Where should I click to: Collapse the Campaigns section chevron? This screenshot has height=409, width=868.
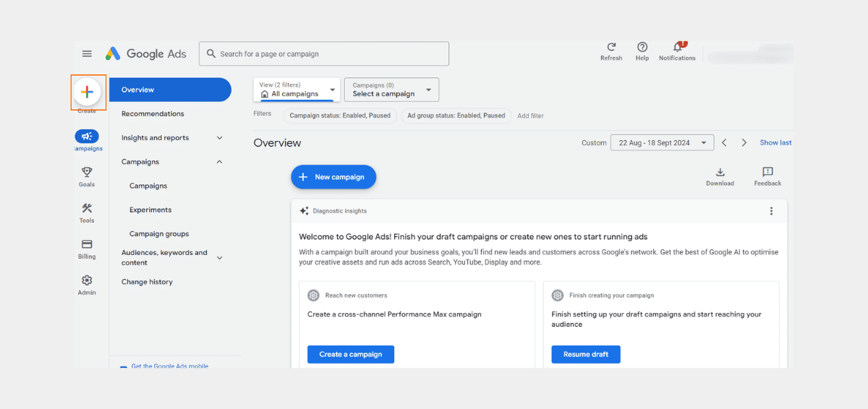(x=220, y=162)
